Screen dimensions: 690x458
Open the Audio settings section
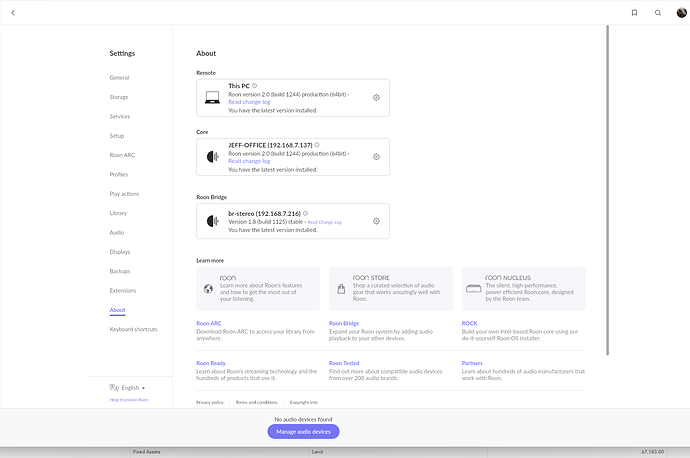pos(117,232)
